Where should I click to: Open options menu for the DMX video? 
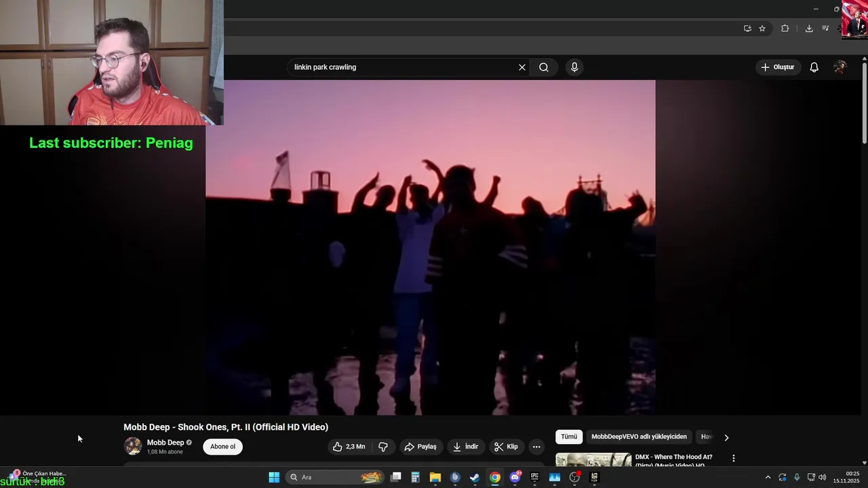click(733, 459)
